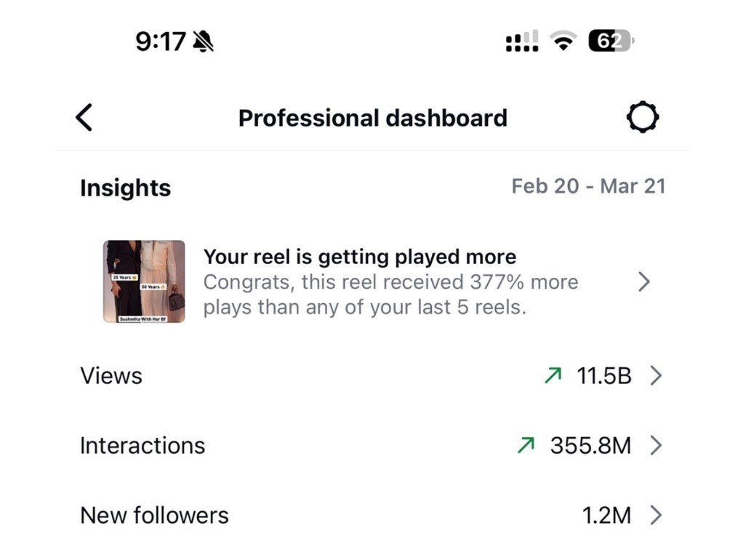Image resolution: width=746 pixels, height=560 pixels.
Task: Click the green trend arrow beside Views
Action: (x=553, y=375)
